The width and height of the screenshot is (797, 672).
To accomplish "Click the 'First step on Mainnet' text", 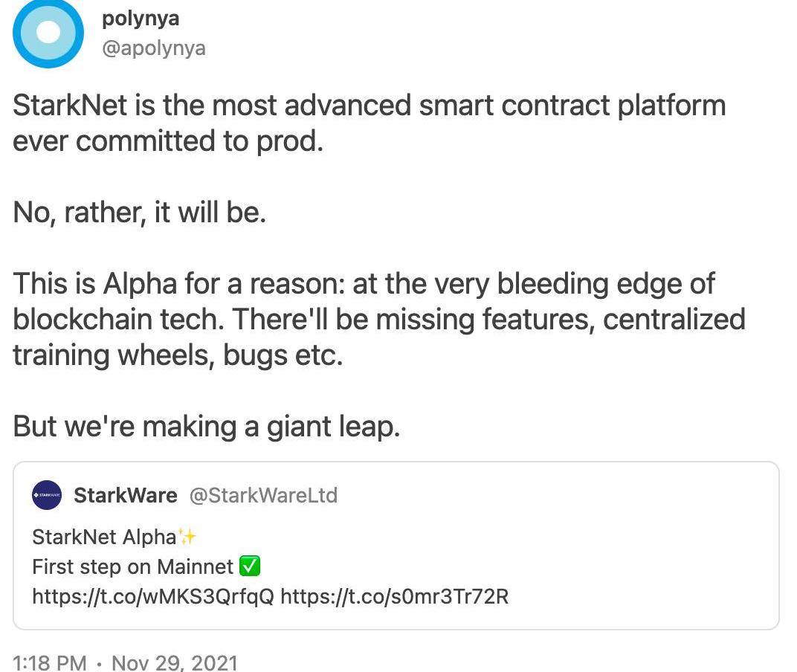I will [x=132, y=567].
